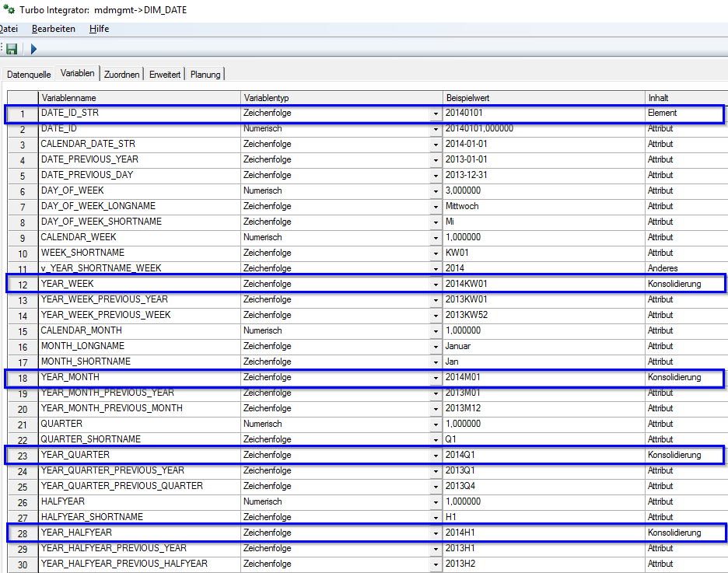Open Variablentyp dropdown for HALFYEAR_SHORTNAME
Viewport: 728px width, 573px height.
coord(436,517)
